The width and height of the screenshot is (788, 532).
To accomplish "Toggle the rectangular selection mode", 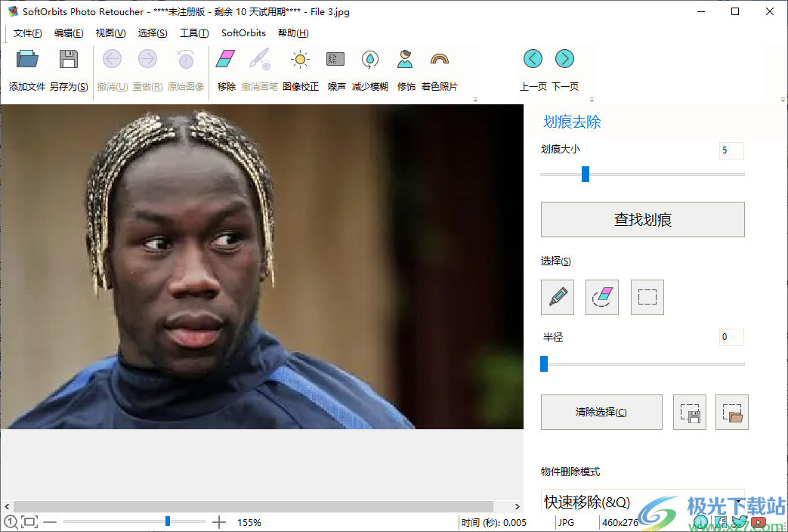I will pos(647,297).
